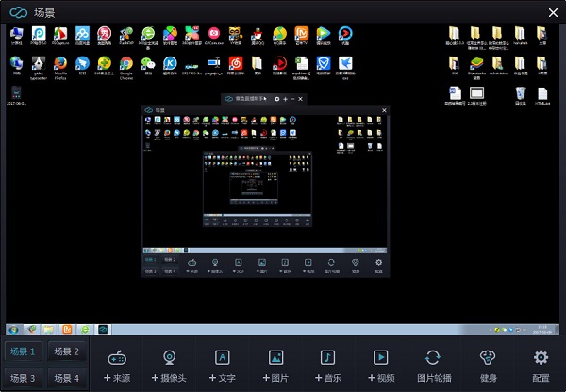
Task: Select the 场景 4 tab
Action: (x=66, y=378)
